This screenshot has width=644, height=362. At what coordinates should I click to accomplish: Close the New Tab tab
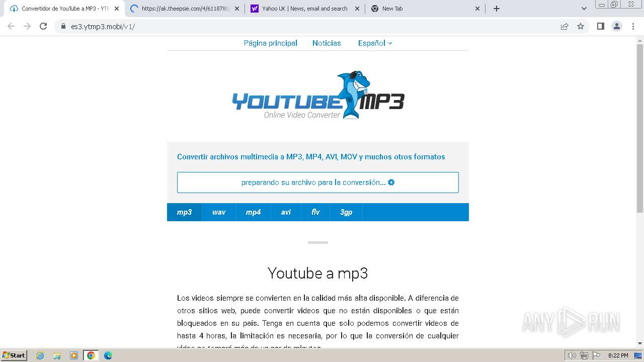(477, 9)
